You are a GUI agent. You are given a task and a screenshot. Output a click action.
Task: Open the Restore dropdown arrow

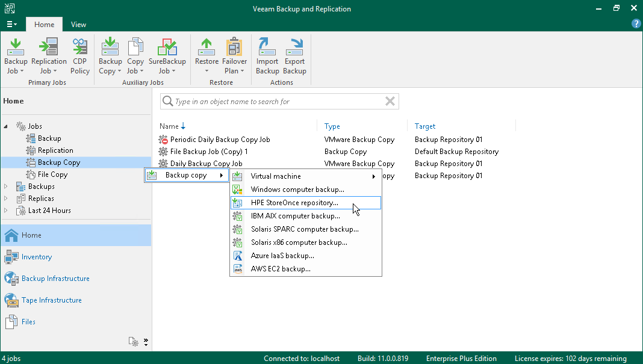[207, 71]
